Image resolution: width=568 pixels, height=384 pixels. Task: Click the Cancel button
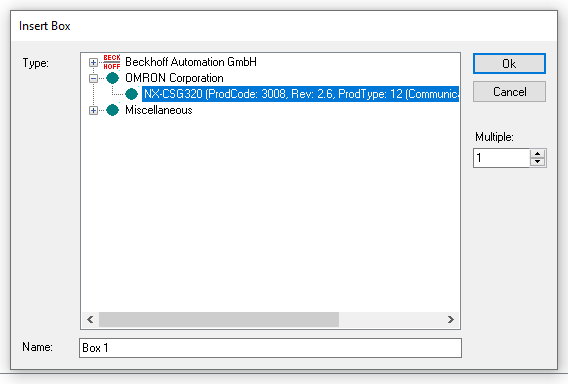click(509, 92)
